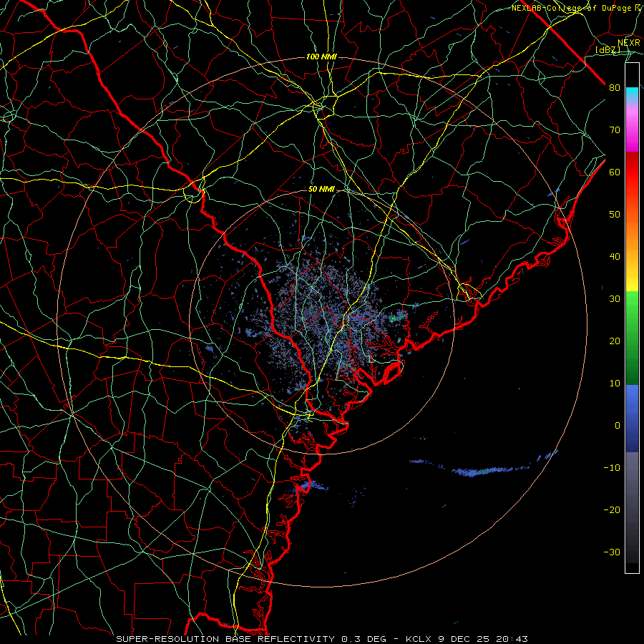644x644 pixels.
Task: Click the green segment of reflectivity color bar
Action: pyautogui.click(x=632, y=338)
